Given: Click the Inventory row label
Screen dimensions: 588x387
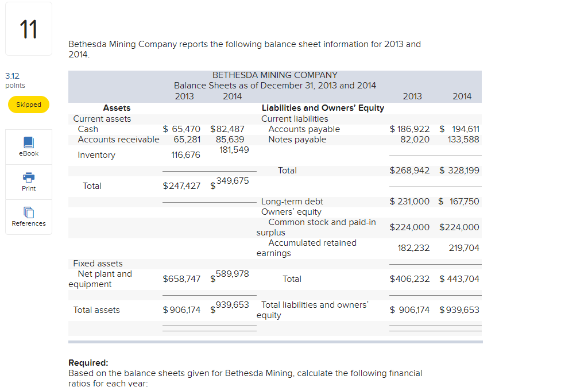Looking at the screenshot, I should click(96, 155).
